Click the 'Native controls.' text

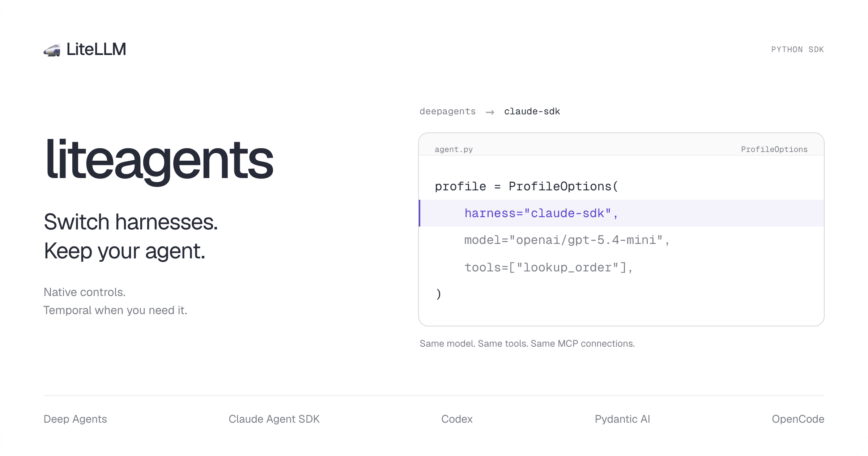click(x=85, y=292)
